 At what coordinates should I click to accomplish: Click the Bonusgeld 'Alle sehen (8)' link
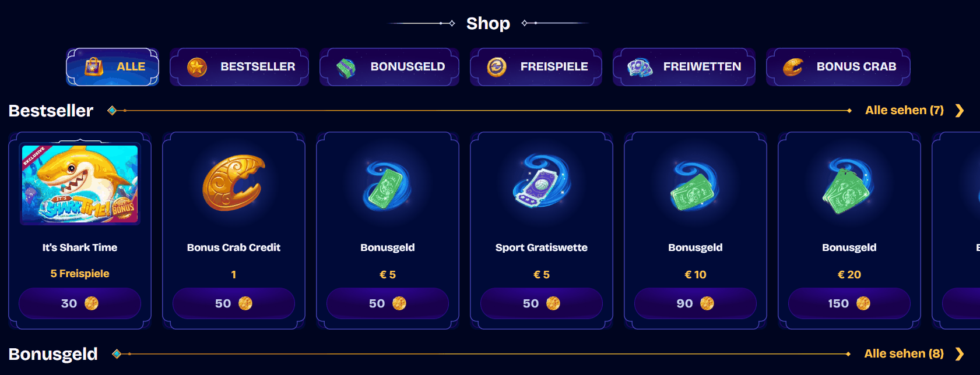click(x=904, y=353)
